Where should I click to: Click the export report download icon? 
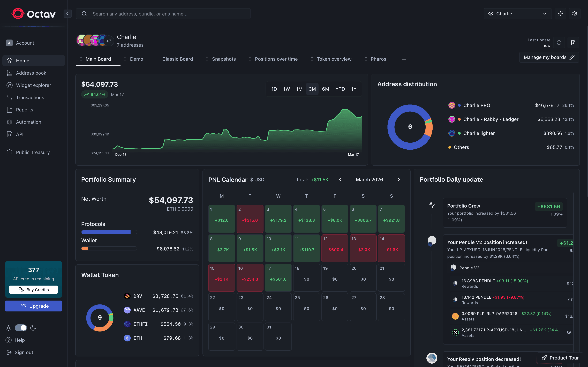click(573, 42)
